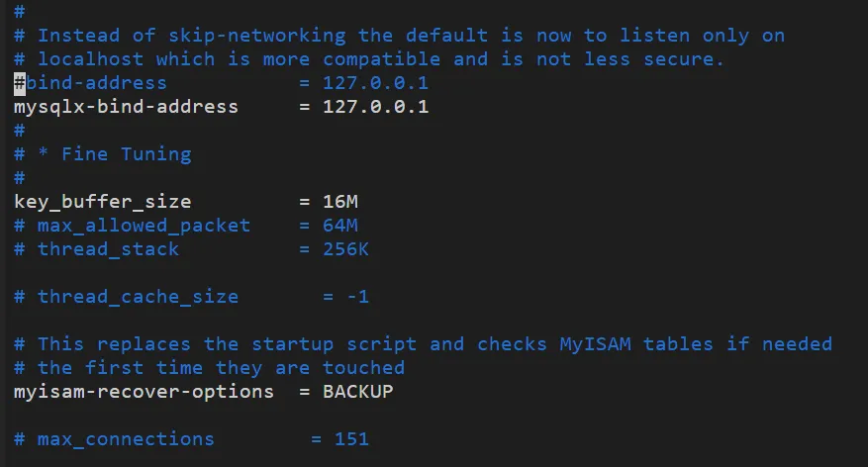The width and height of the screenshot is (868, 467).
Task: Click mysqlx-bind-address value 127.0.0.1
Action: (375, 107)
